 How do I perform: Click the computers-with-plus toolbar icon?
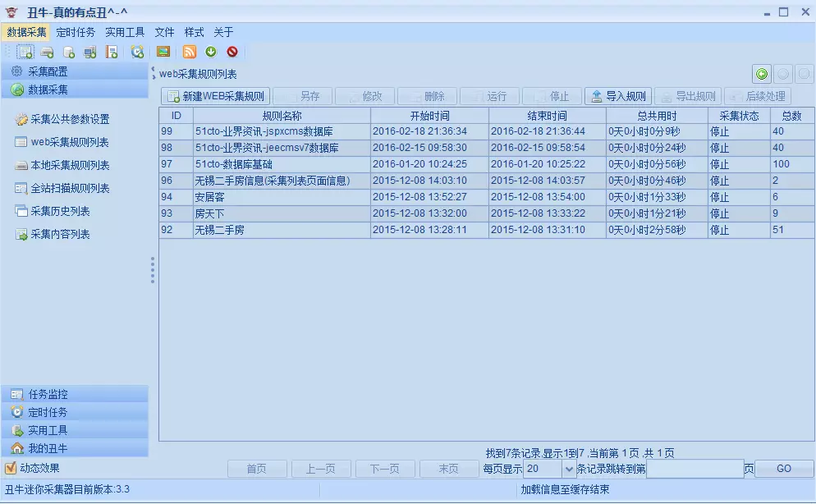90,52
